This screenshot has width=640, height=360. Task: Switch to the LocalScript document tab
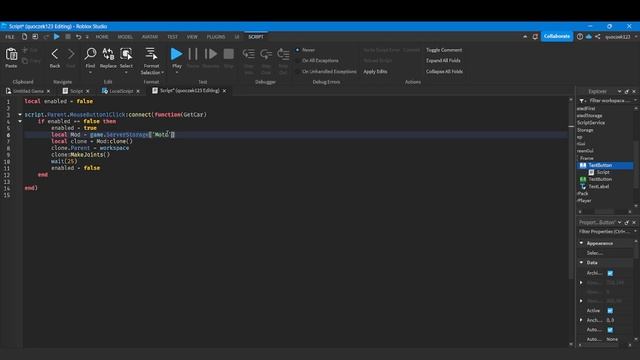(x=121, y=91)
